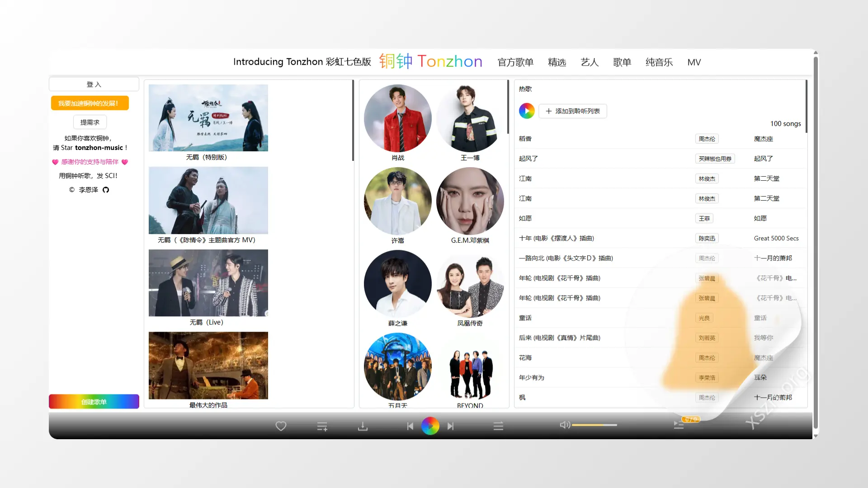This screenshot has height=488, width=868.
Task: Click the MV panel scrollbar
Action: coord(353,120)
